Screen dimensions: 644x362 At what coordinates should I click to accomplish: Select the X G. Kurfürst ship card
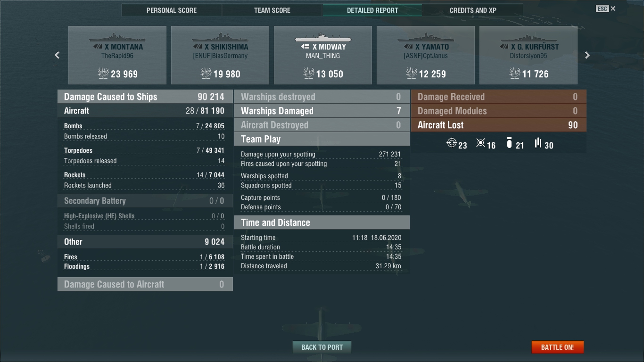click(x=528, y=55)
